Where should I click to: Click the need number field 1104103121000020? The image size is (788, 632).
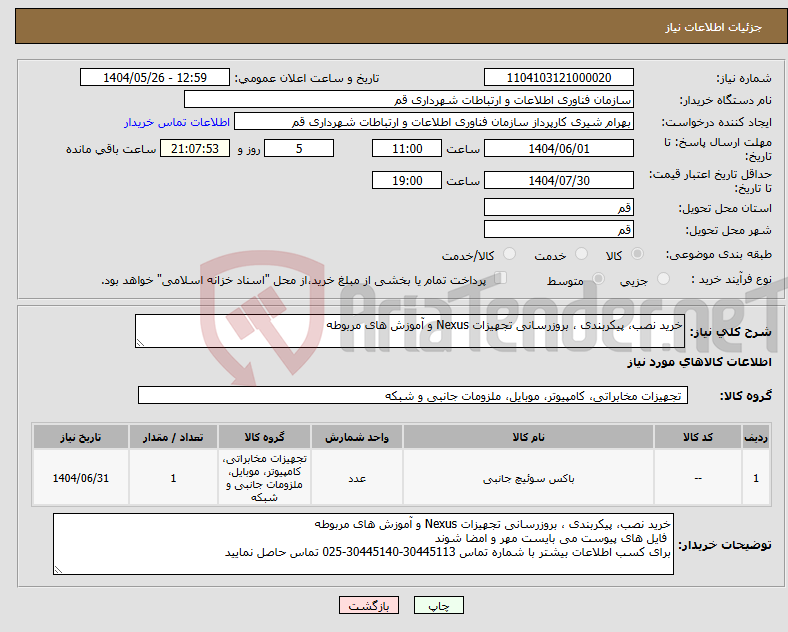click(558, 77)
